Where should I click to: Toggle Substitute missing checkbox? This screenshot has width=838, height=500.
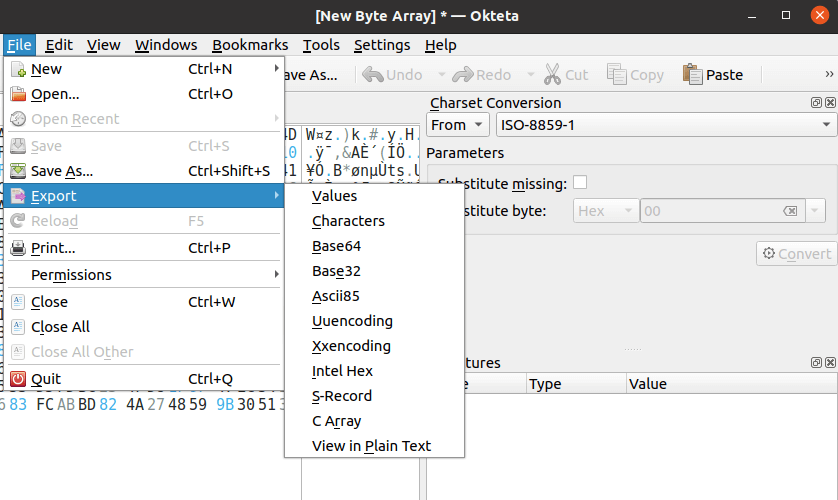(x=580, y=183)
